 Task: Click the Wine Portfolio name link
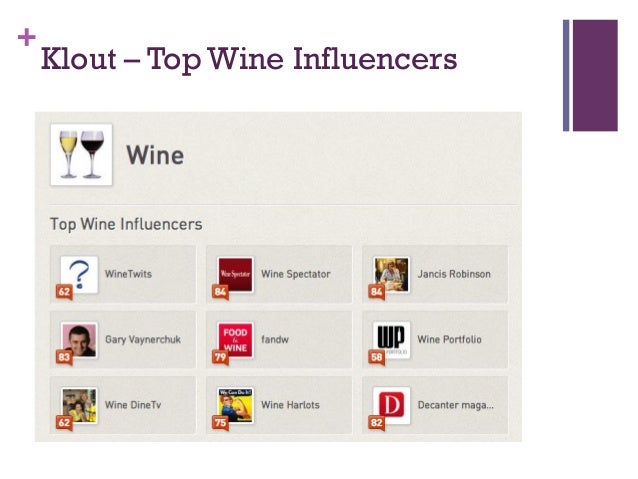point(449,340)
